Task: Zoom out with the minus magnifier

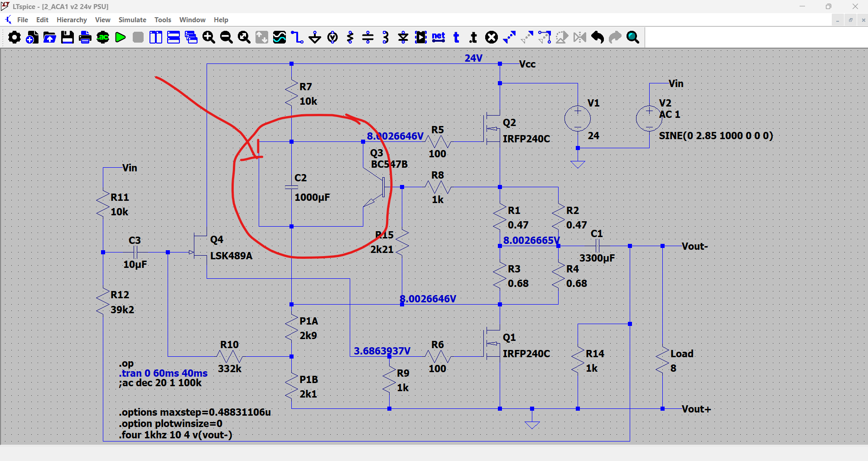Action: [227, 37]
